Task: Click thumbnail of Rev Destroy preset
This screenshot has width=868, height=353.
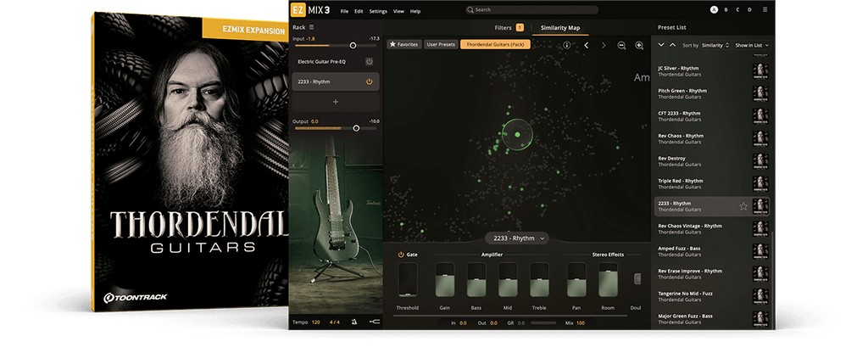Action: [760, 161]
